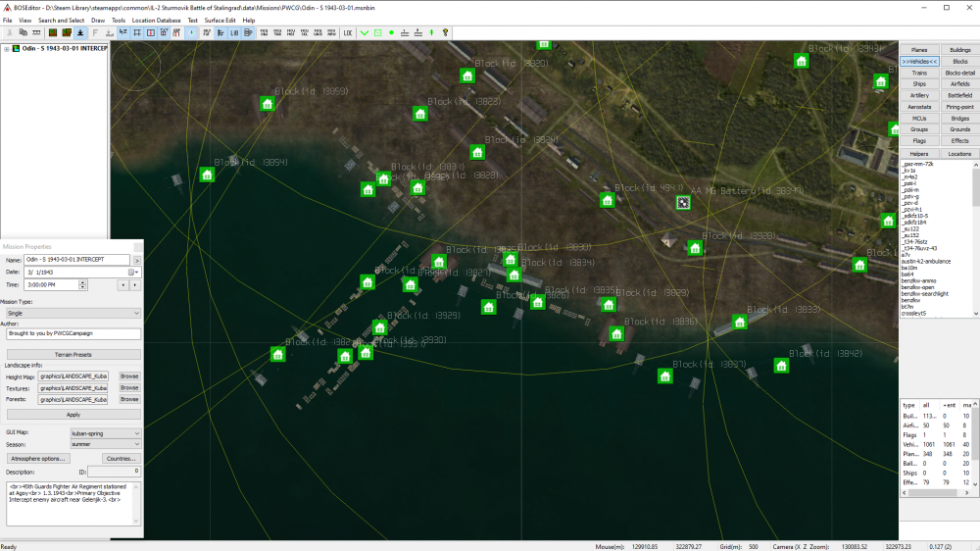The height and width of the screenshot is (551, 980).
Task: Click the LOC toolbar button
Action: [x=348, y=32]
